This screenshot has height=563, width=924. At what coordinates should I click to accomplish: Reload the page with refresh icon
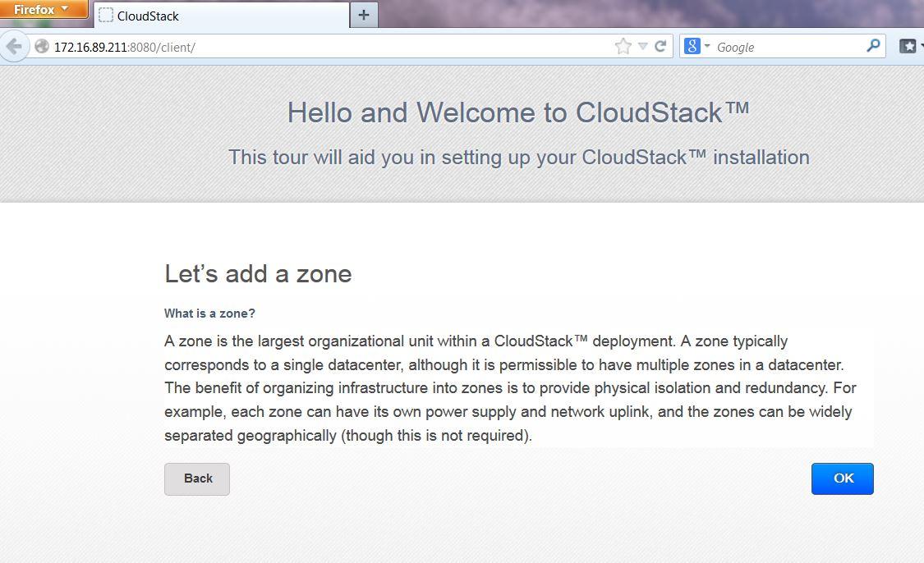[660, 47]
